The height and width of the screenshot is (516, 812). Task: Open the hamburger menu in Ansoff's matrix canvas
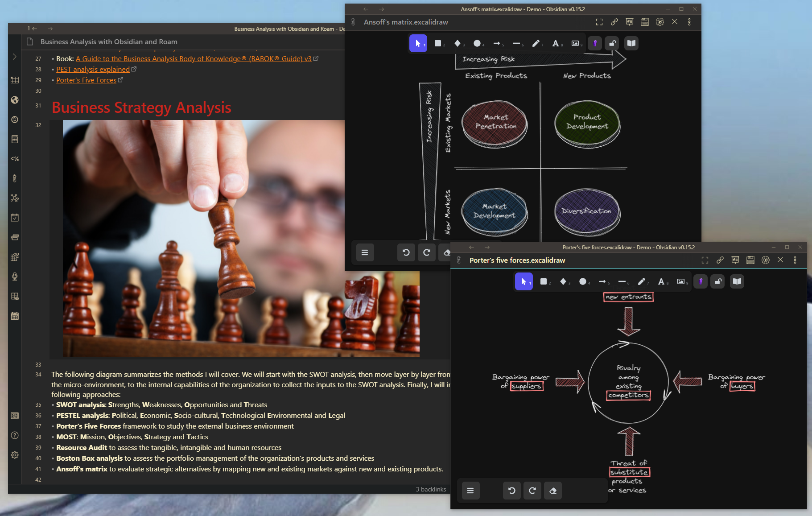pos(365,252)
